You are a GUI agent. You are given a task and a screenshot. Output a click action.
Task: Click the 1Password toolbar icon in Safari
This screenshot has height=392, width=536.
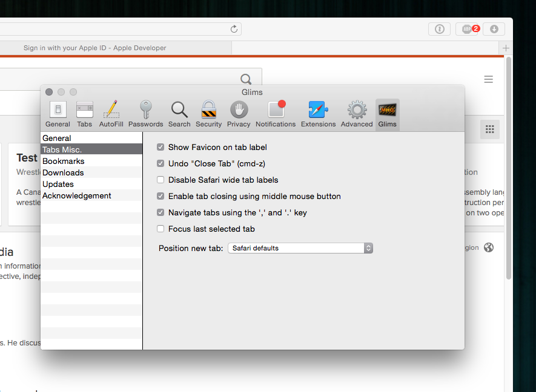(x=439, y=29)
